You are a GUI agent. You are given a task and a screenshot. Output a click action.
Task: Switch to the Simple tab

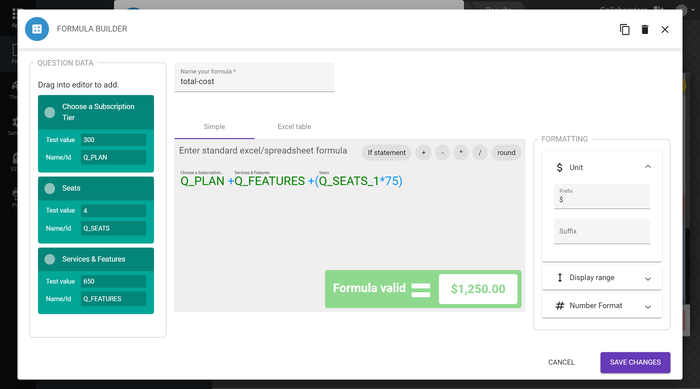[x=214, y=127]
